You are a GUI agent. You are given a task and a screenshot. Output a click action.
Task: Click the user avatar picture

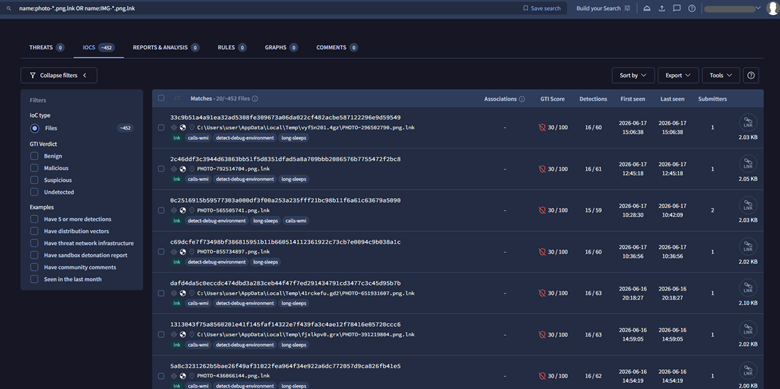click(772, 8)
